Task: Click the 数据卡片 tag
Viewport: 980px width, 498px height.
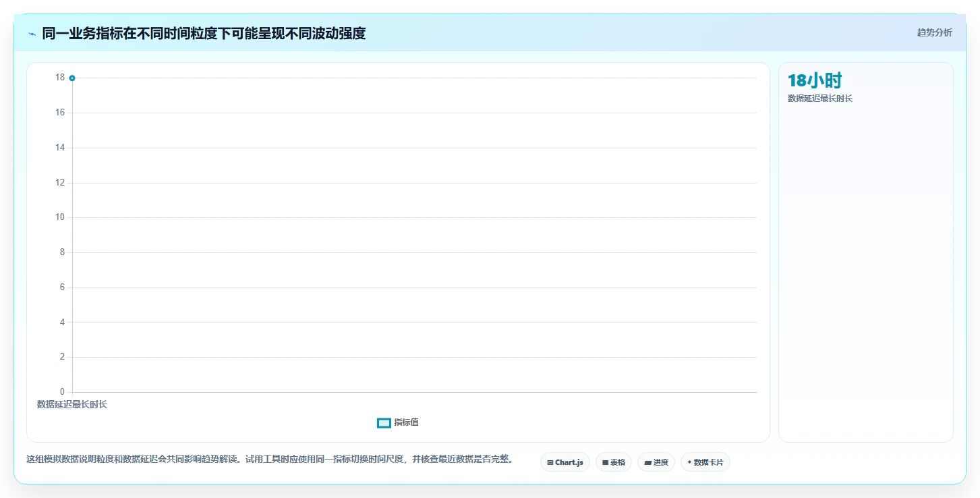Action: coord(705,462)
